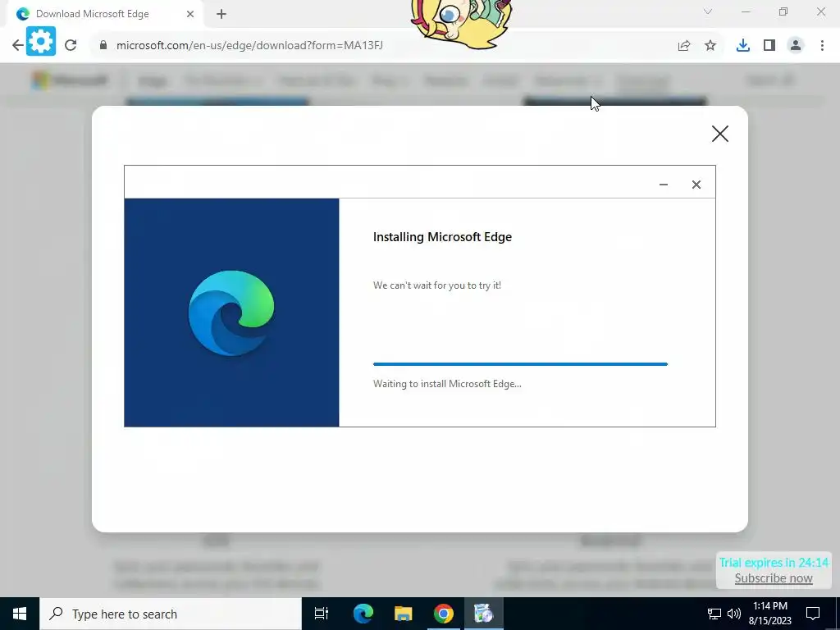Open Google Chrome from the taskbar
The width and height of the screenshot is (840, 630).
[x=444, y=614]
